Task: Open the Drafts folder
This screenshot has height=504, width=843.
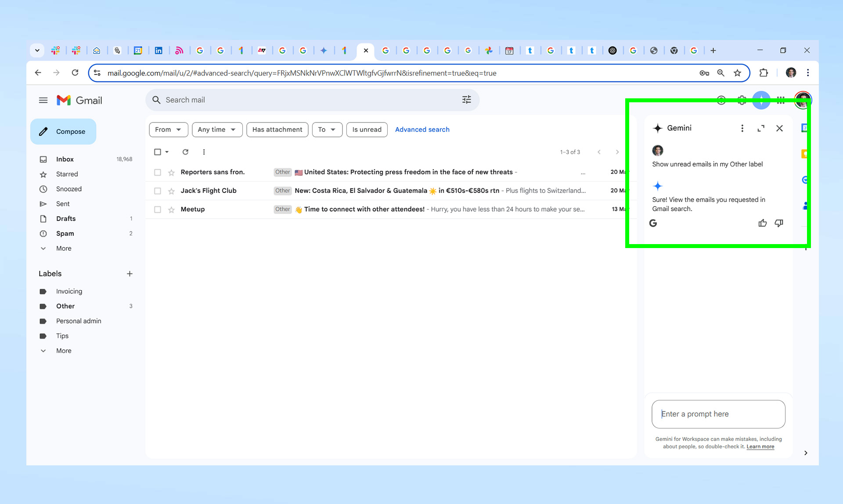Action: 66,219
